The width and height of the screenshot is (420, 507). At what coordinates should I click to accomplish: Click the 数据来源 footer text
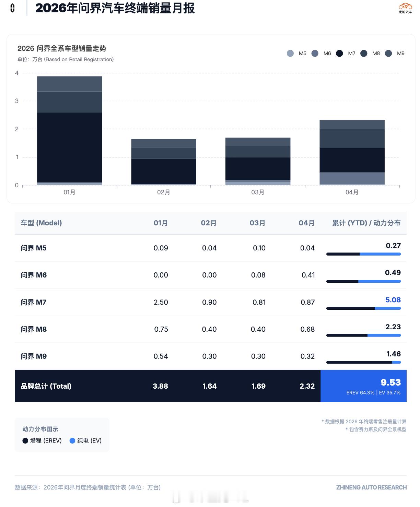coord(88,487)
